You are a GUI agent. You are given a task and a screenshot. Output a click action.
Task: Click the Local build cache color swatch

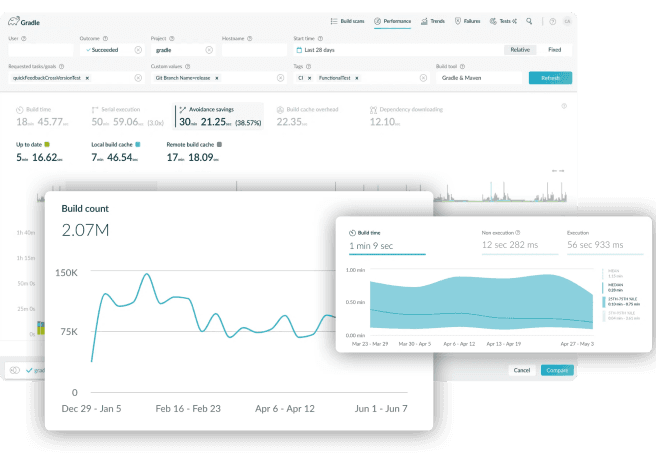click(137, 144)
